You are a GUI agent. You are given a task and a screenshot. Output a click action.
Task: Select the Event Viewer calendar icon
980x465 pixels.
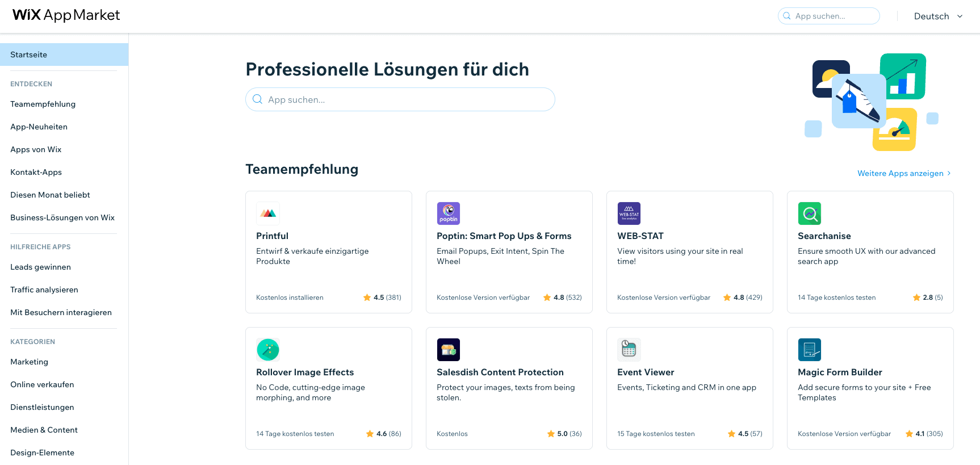click(x=629, y=350)
